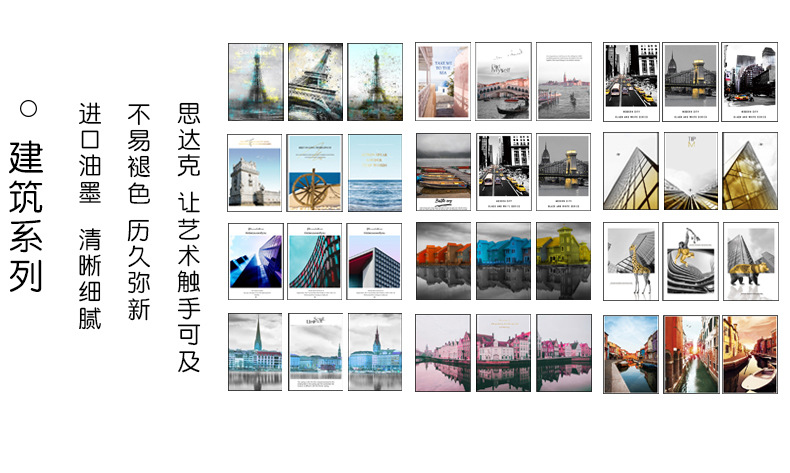The image size is (790, 473).
Task: Select the Belem Tower castle print
Action: pyautogui.click(x=254, y=172)
